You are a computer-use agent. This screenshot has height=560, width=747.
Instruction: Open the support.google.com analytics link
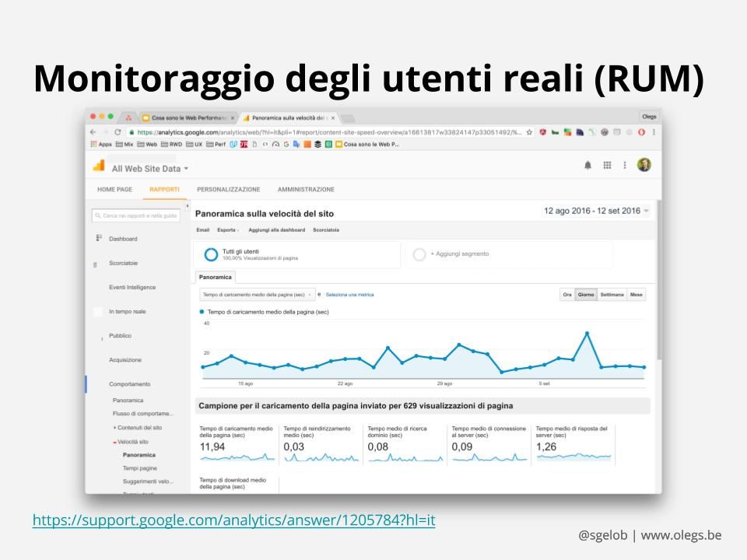pyautogui.click(x=234, y=520)
